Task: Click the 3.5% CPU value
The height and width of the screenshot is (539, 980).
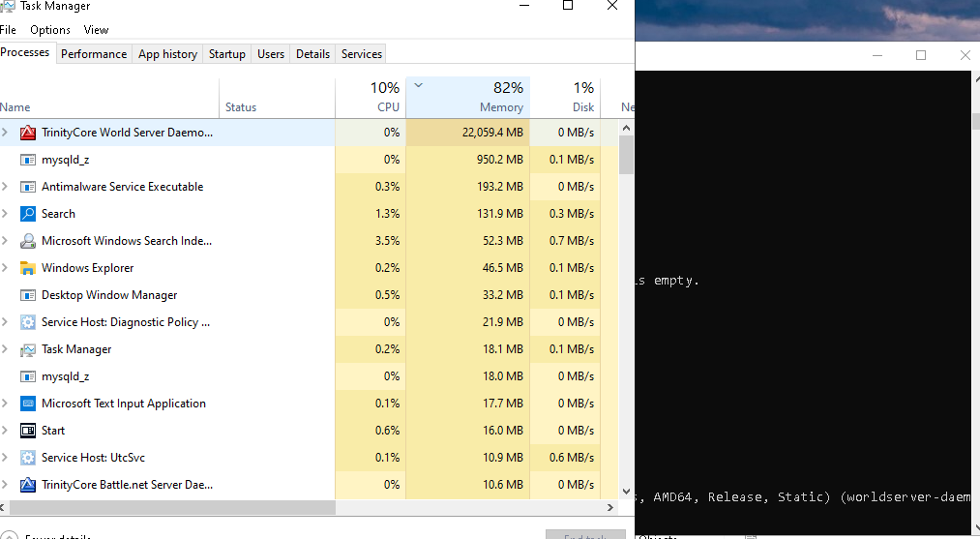Action: pyautogui.click(x=387, y=241)
